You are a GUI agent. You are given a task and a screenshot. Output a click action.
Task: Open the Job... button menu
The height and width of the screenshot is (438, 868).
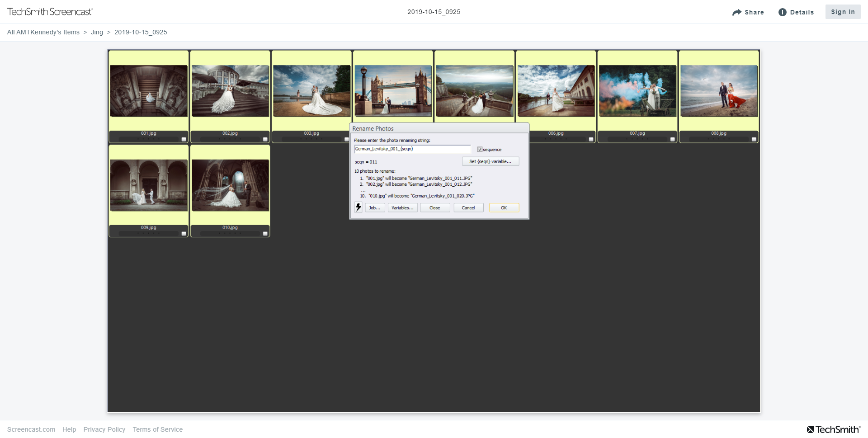375,207
